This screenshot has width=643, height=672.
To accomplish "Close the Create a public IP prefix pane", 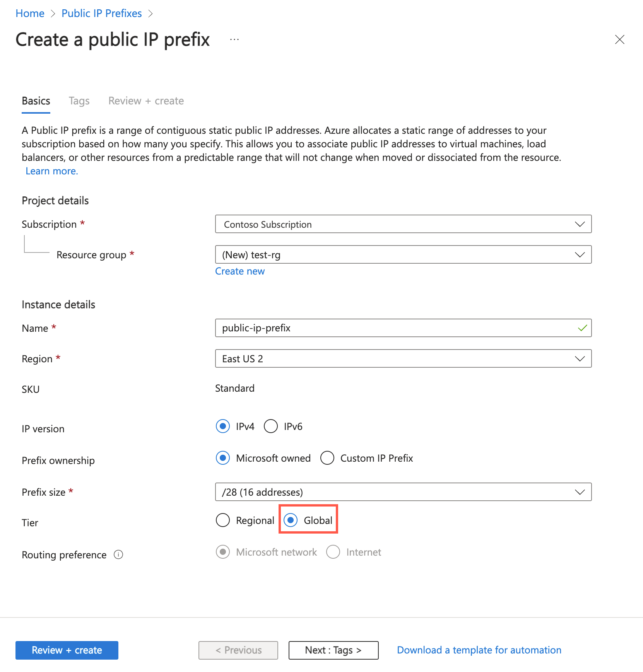I will (x=619, y=39).
